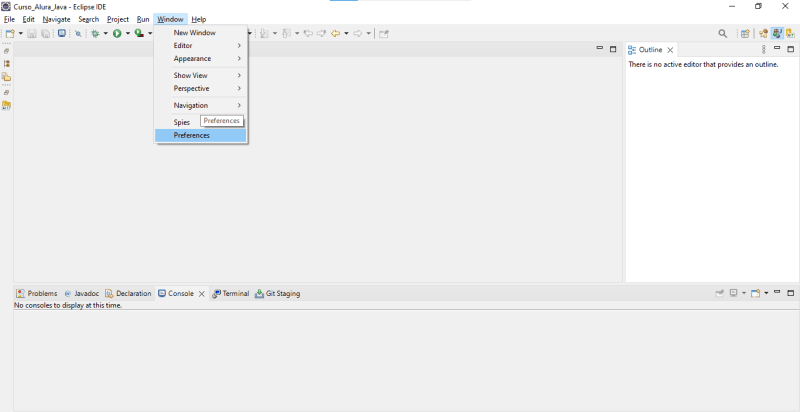Expand the Perspective submenu

[201, 88]
